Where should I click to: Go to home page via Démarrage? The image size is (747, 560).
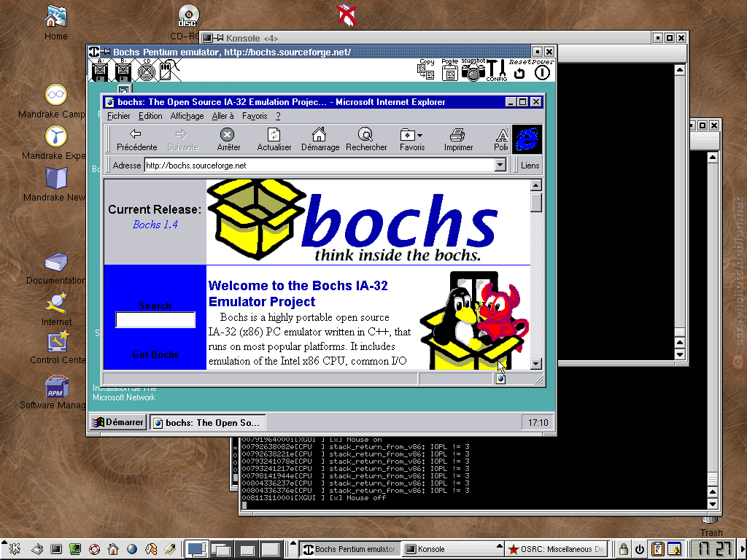[320, 139]
